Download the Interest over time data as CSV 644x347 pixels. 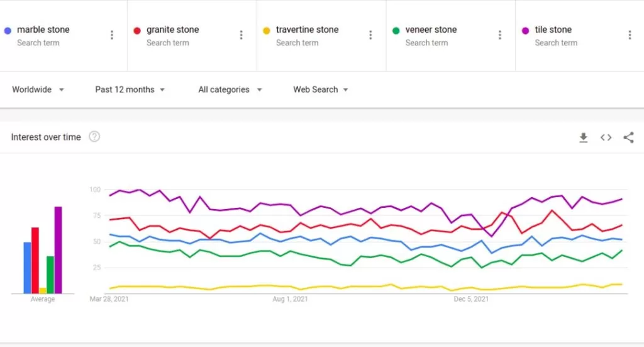point(583,137)
